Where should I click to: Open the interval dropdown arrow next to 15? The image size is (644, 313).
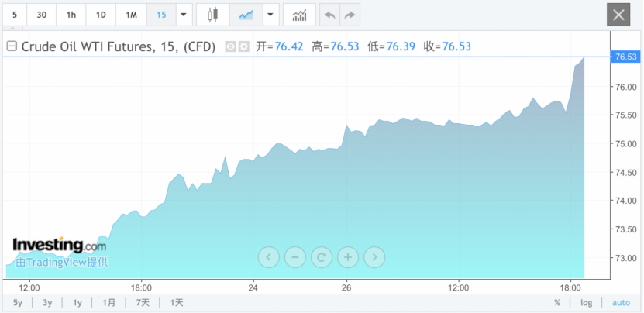tap(184, 15)
